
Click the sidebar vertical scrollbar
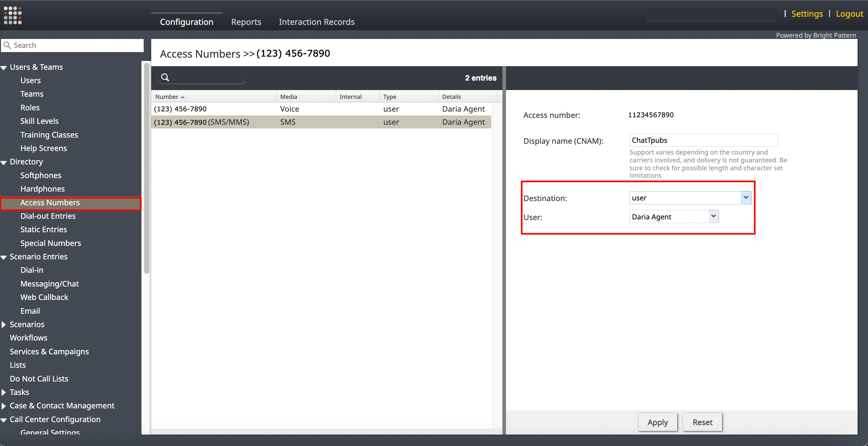click(x=146, y=169)
